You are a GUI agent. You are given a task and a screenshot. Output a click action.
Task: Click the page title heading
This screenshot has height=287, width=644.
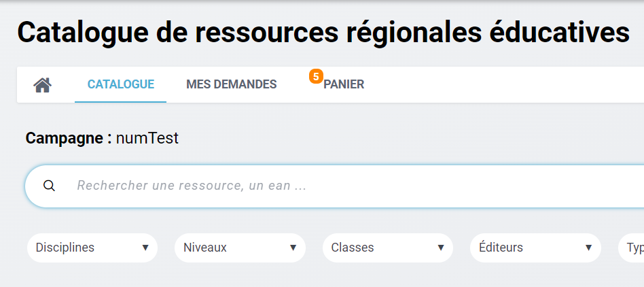click(323, 33)
